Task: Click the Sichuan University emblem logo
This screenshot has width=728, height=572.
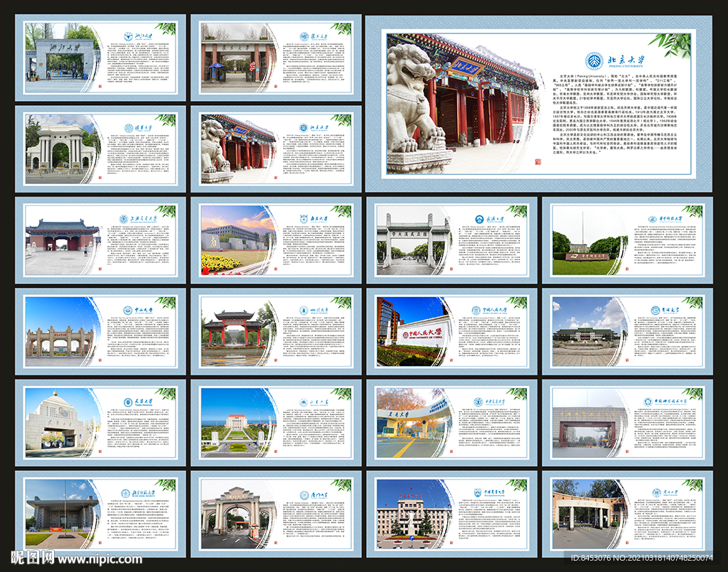Action: pos(304,310)
